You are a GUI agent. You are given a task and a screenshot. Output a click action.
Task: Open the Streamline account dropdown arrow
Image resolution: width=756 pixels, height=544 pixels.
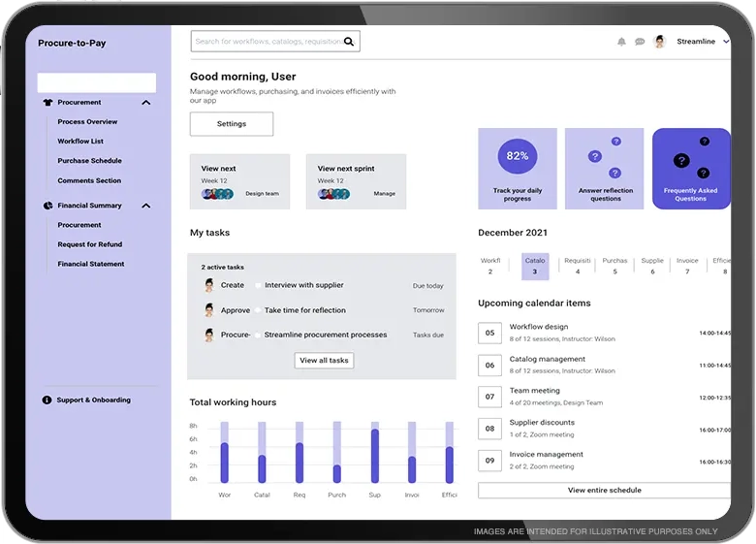725,42
